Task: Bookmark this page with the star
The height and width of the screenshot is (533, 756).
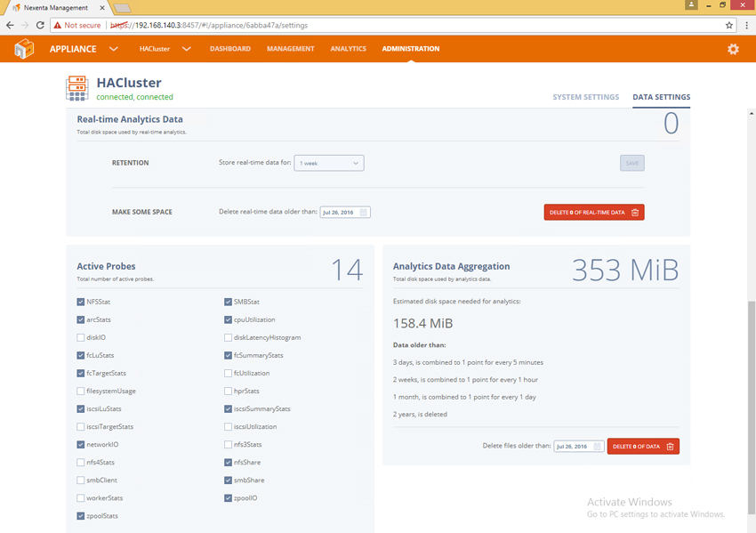Action: click(x=729, y=25)
